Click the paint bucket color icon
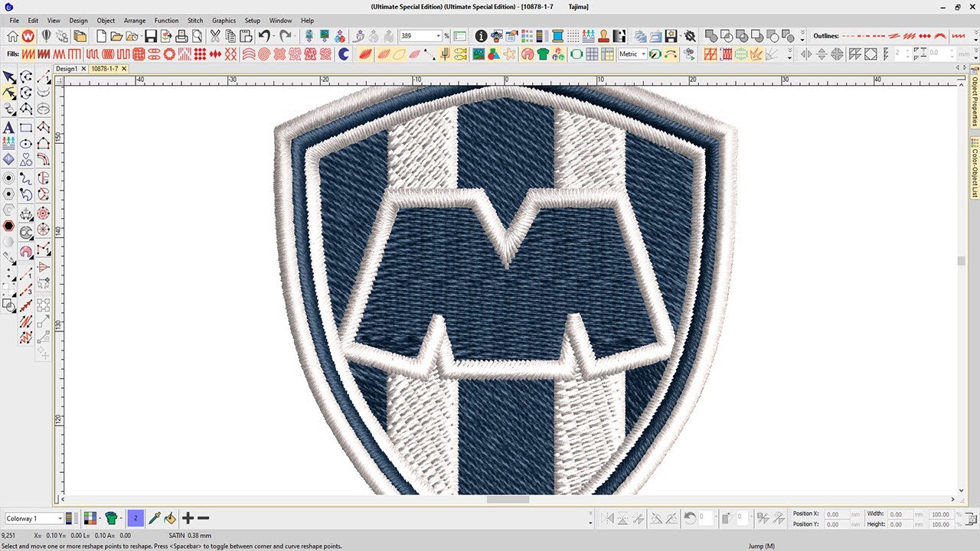 pos(170,518)
